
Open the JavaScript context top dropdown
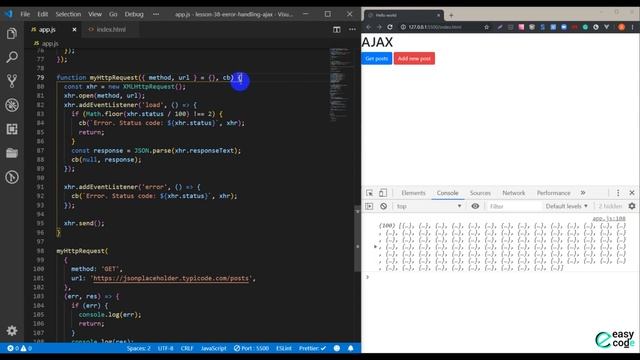pos(429,206)
